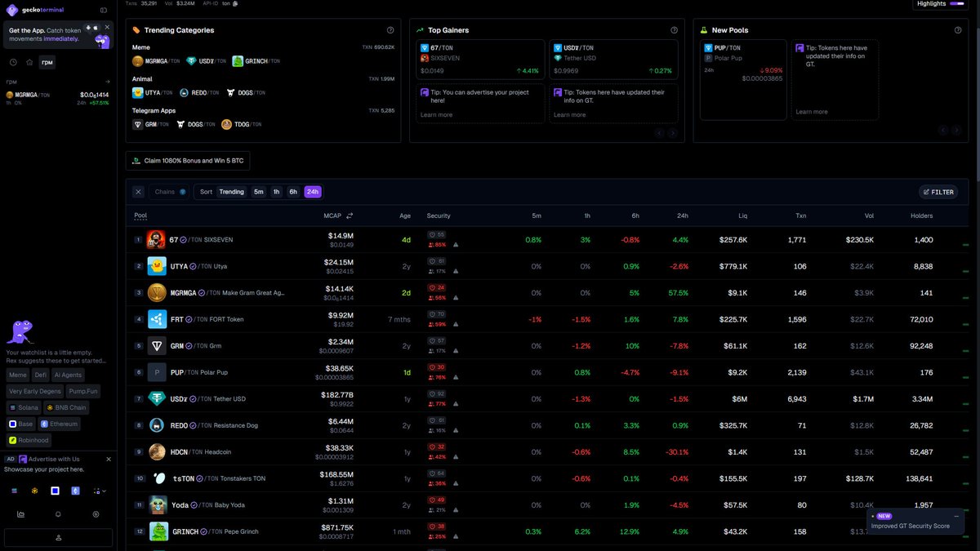The image size is (980, 551).
Task: Click Learn more under advertise tip
Action: pos(436,114)
